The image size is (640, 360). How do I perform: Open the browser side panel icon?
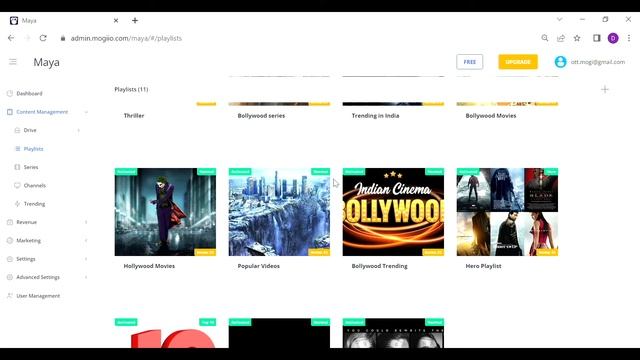pos(597,38)
